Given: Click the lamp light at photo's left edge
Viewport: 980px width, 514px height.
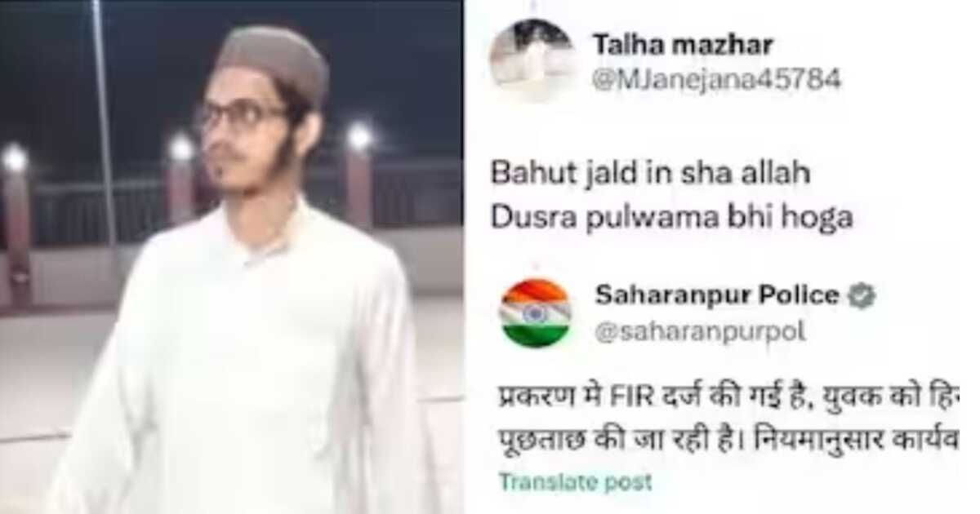Looking at the screenshot, I should 14,157.
